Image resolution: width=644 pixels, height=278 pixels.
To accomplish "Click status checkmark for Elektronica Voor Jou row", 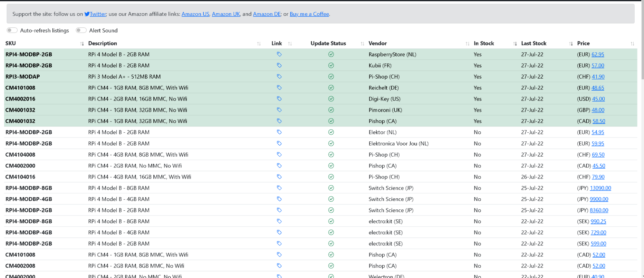I will 331,143.
